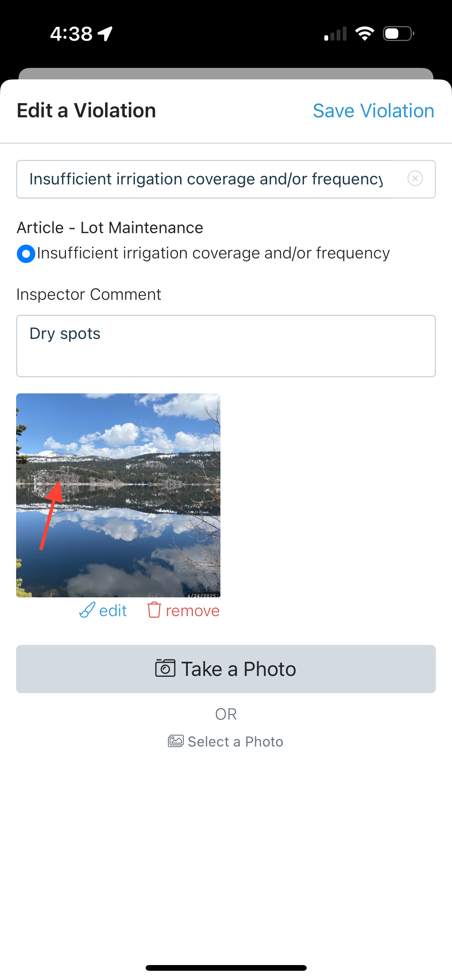Viewport: 452px width, 980px height.
Task: Tap the Insufficient irrigation coverage option label
Action: (214, 253)
